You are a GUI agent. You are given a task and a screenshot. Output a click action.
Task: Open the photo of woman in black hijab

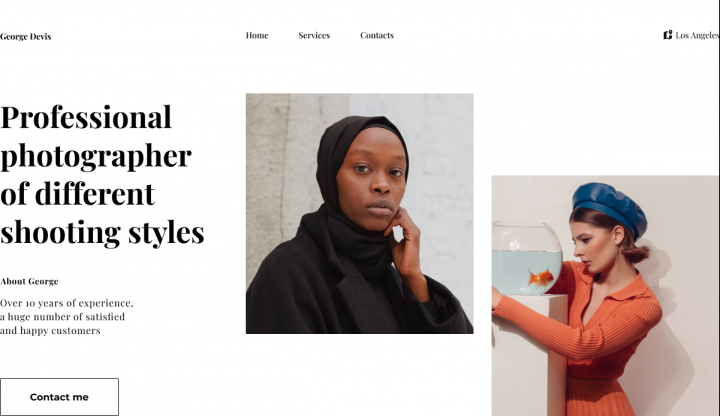(360, 214)
